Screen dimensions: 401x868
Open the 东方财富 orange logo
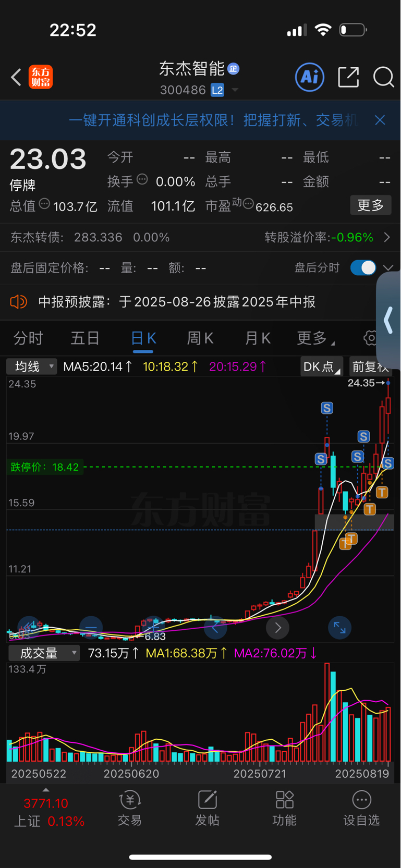click(41, 77)
